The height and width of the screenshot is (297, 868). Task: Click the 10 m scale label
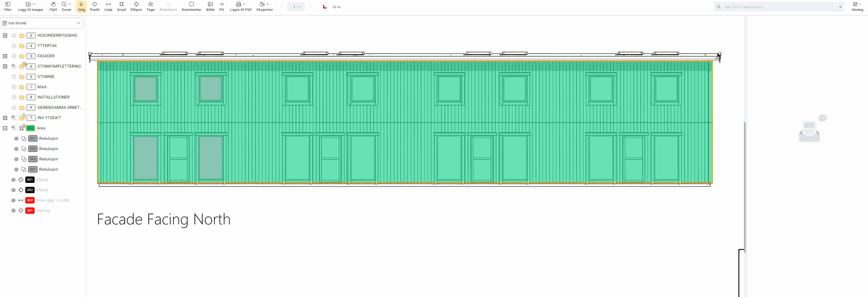tap(336, 7)
